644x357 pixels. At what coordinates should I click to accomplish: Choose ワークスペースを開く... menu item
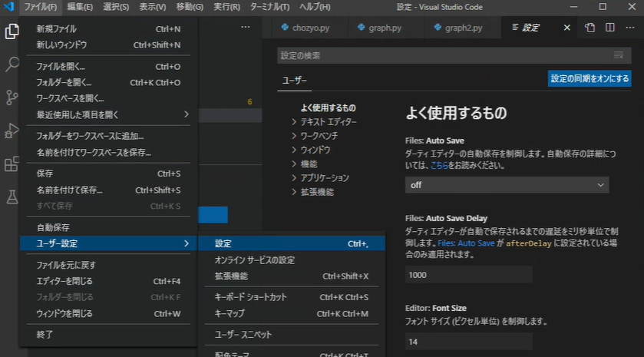click(108, 98)
